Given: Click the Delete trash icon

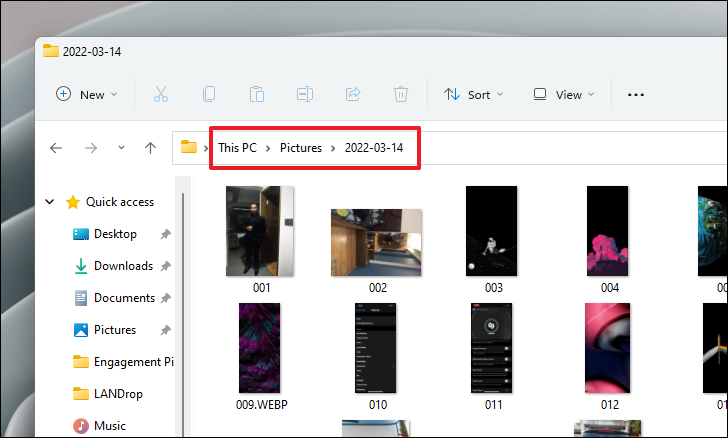Looking at the screenshot, I should 401,94.
